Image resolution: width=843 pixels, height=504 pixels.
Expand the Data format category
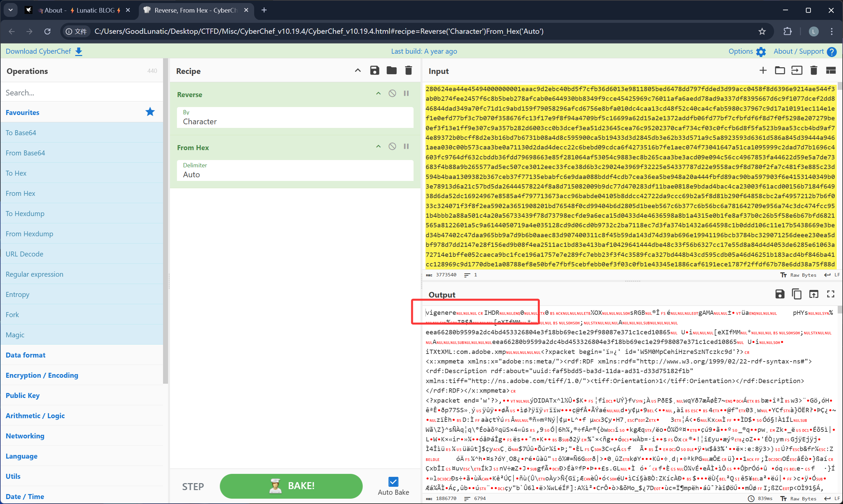(82, 355)
